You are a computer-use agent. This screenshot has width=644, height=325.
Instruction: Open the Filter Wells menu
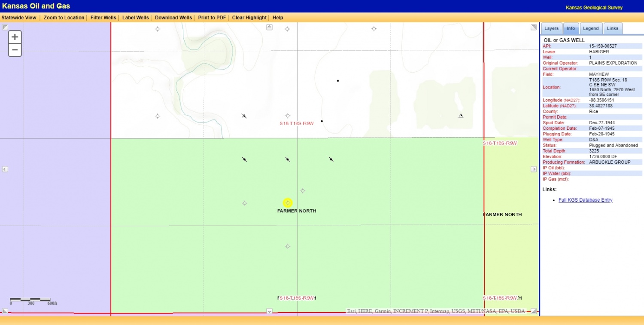103,18
